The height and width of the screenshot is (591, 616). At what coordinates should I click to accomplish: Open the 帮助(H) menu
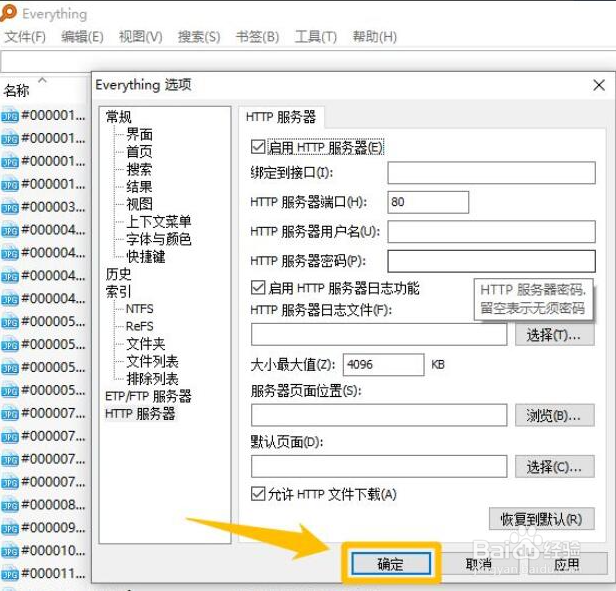[x=375, y=37]
